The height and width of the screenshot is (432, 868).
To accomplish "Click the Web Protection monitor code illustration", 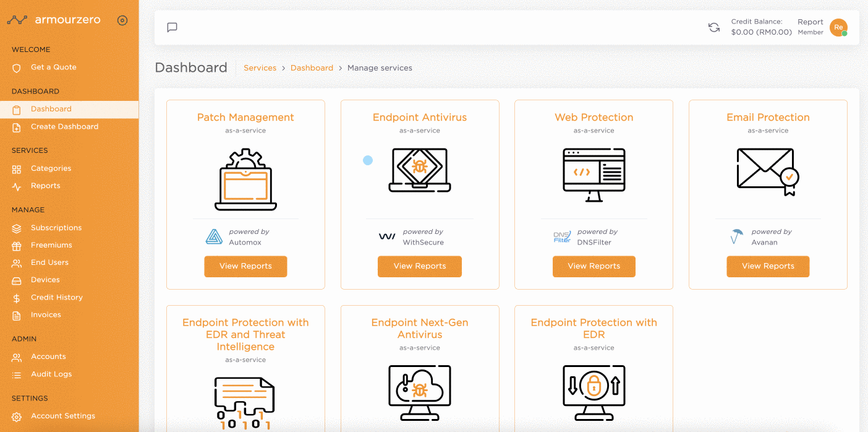I will tap(594, 175).
